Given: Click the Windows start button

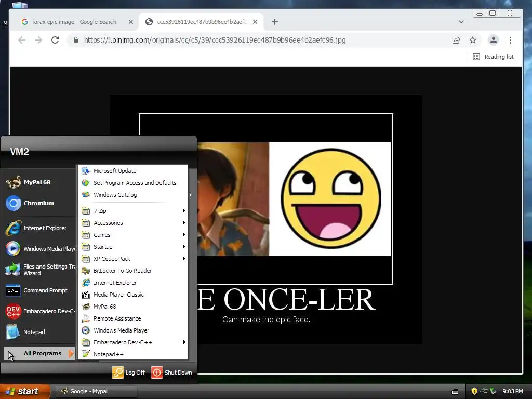Looking at the screenshot, I should click(x=24, y=391).
